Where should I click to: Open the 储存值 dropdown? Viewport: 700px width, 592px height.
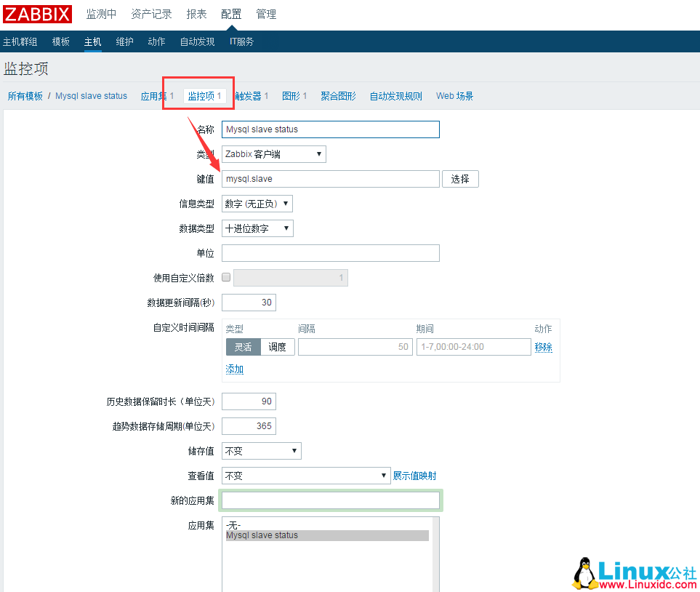click(x=261, y=450)
